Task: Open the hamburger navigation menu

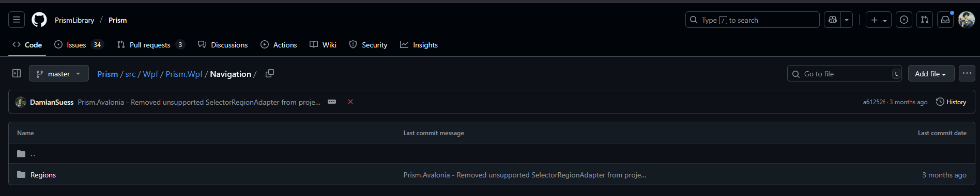Action: tap(17, 20)
